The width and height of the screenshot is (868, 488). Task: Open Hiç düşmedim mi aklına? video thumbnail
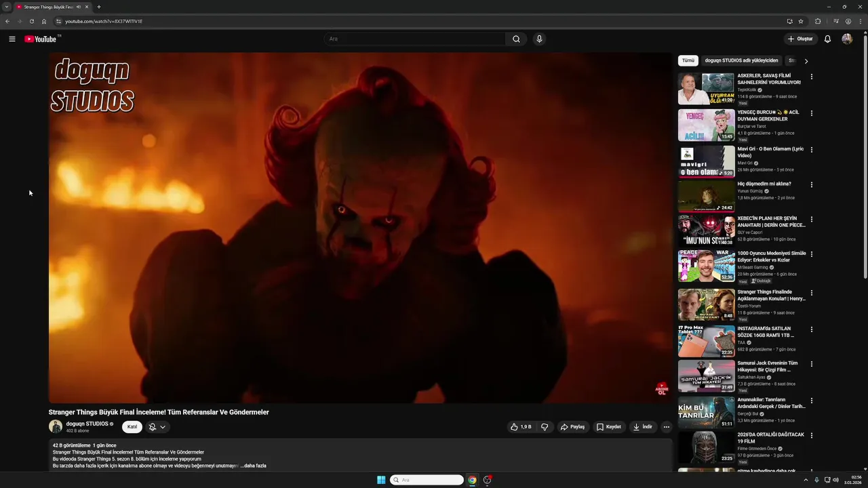click(706, 197)
